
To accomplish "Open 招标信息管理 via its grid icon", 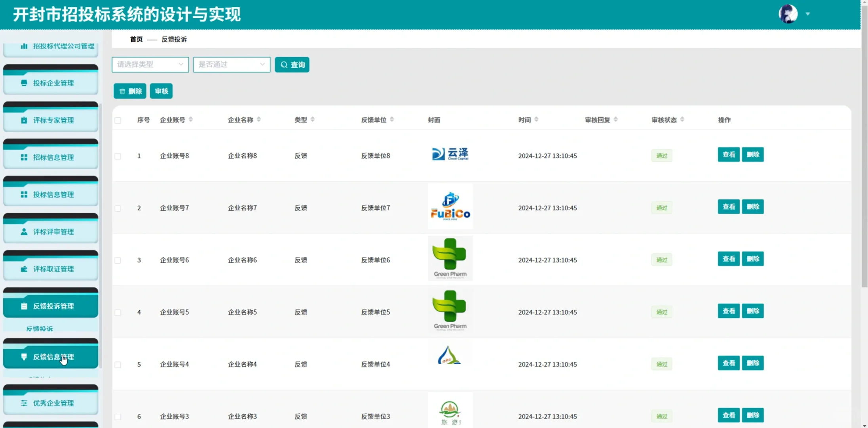I will 23,157.
